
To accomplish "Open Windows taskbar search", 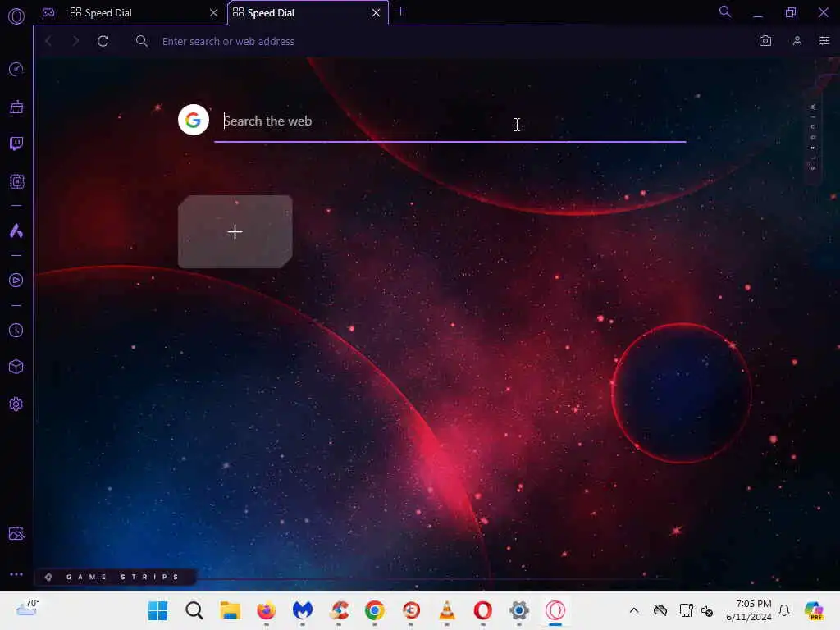I will (194, 610).
